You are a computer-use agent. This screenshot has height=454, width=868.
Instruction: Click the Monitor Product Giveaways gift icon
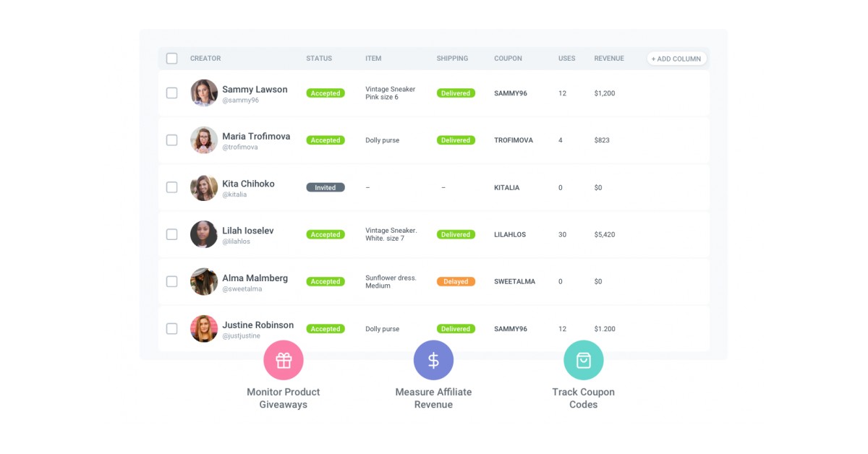(x=283, y=359)
